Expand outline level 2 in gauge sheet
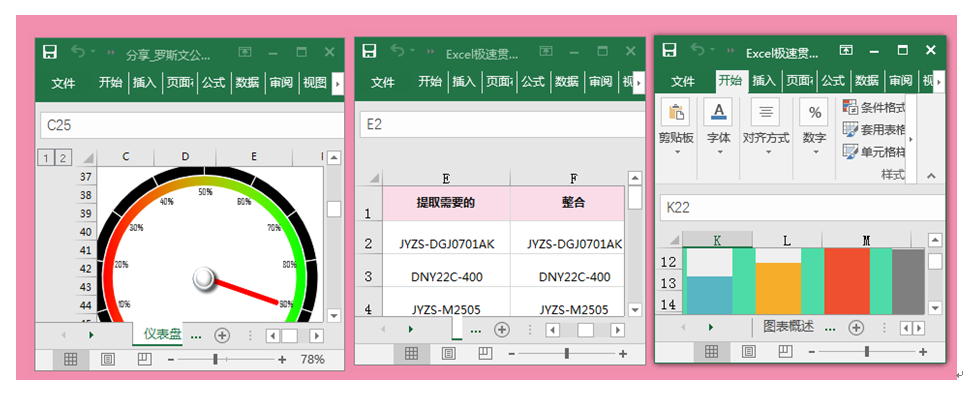The height and width of the screenshot is (393, 980). tap(63, 158)
